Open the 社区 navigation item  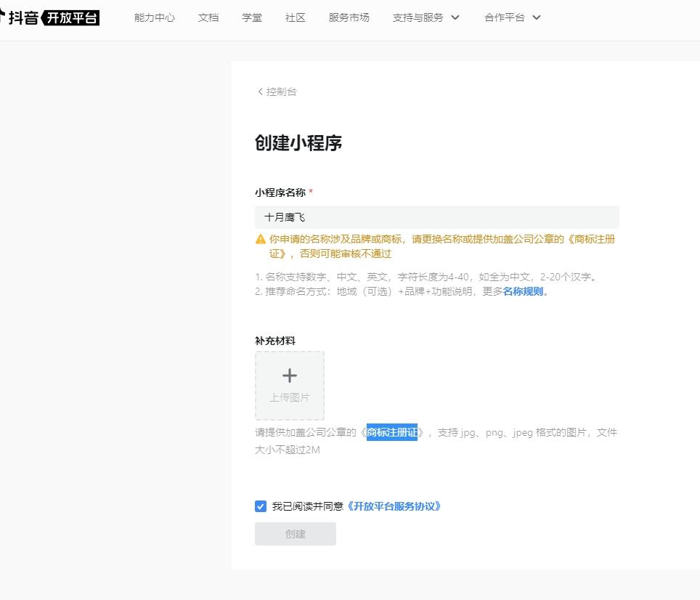(x=296, y=17)
